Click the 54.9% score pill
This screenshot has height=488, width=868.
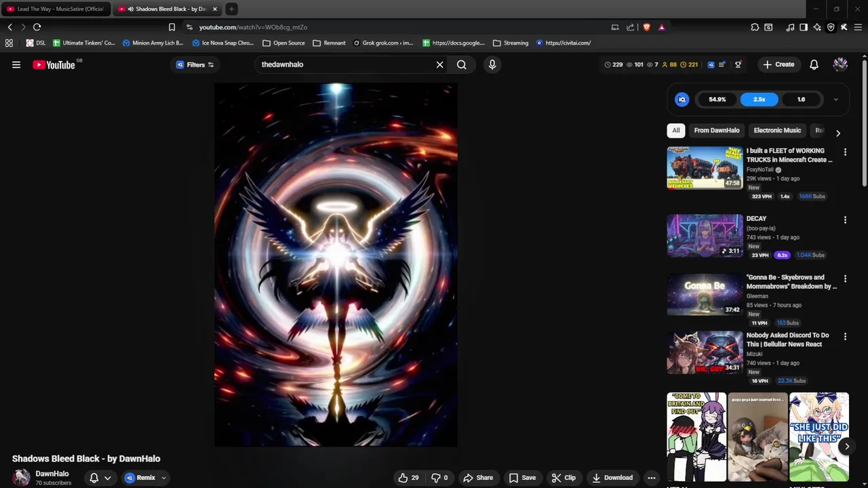(x=717, y=100)
